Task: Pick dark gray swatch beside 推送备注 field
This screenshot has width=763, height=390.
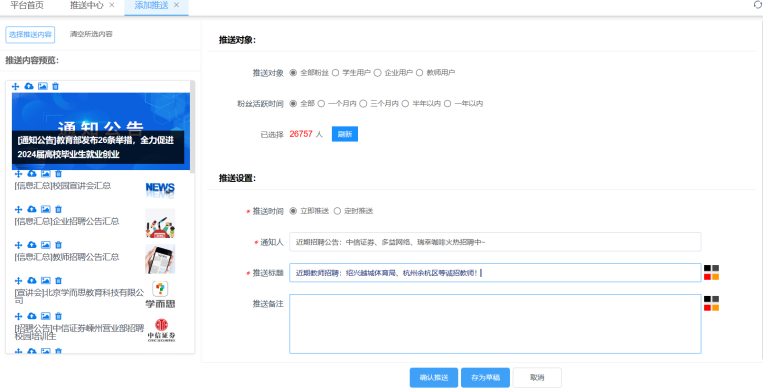Action: 716,299
